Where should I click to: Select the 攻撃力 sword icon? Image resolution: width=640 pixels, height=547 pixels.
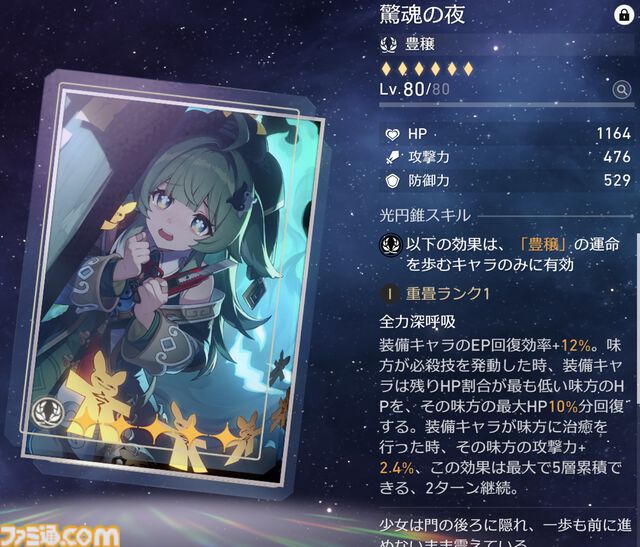pos(393,157)
